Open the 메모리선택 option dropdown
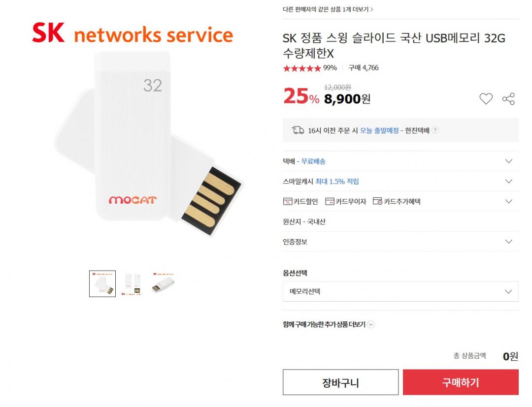Viewport: 532px width, 407px height. tap(400, 291)
